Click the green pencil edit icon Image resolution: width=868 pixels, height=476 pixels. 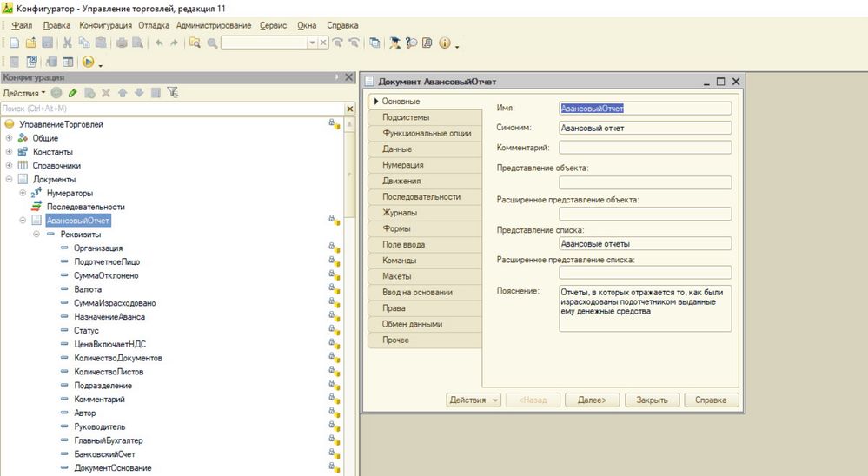click(x=72, y=93)
